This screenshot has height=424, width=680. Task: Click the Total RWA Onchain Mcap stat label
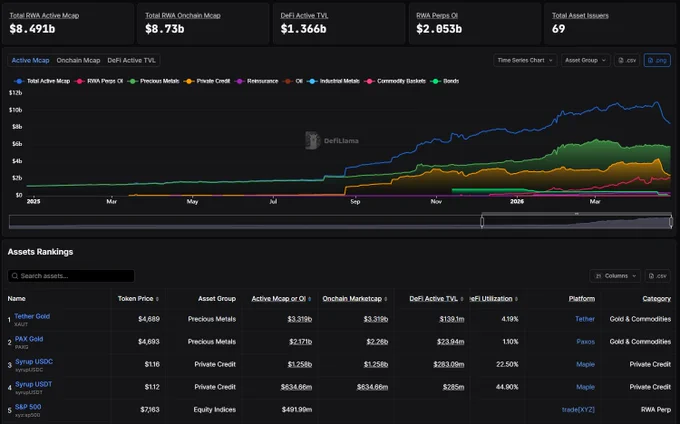183,16
